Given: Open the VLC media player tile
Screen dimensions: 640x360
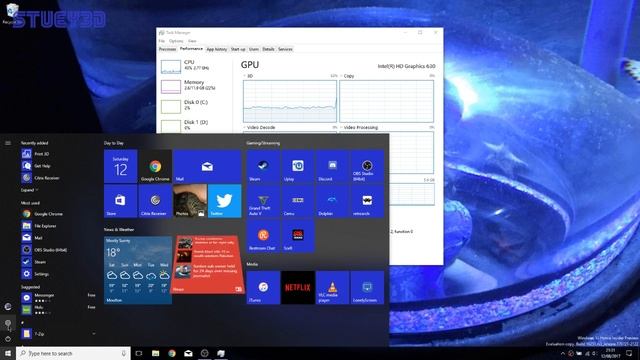Looking at the screenshot, I should (332, 287).
